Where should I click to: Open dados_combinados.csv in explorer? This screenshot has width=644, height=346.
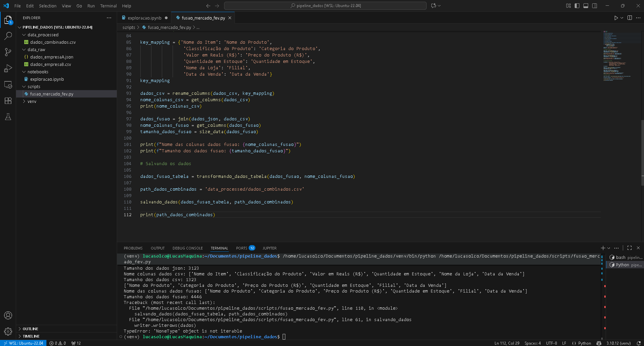tap(67, 42)
